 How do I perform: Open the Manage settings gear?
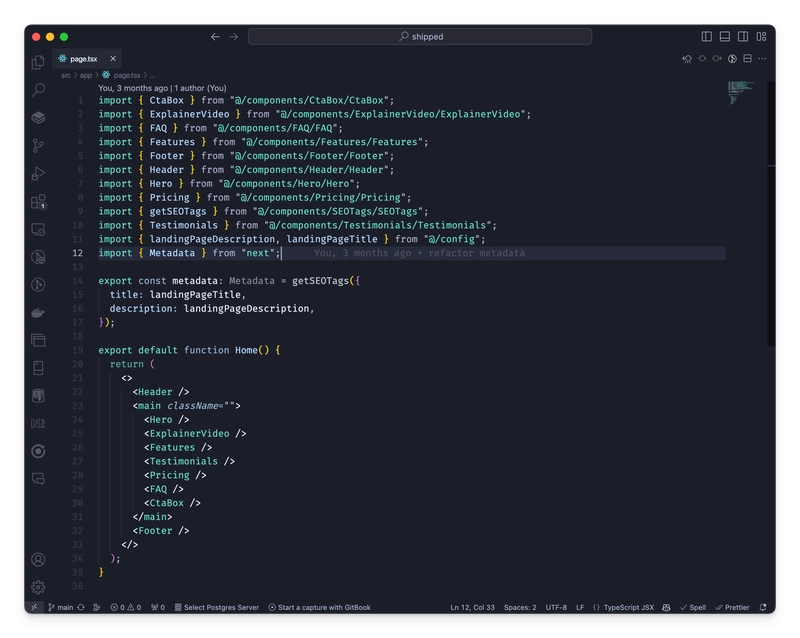38,587
